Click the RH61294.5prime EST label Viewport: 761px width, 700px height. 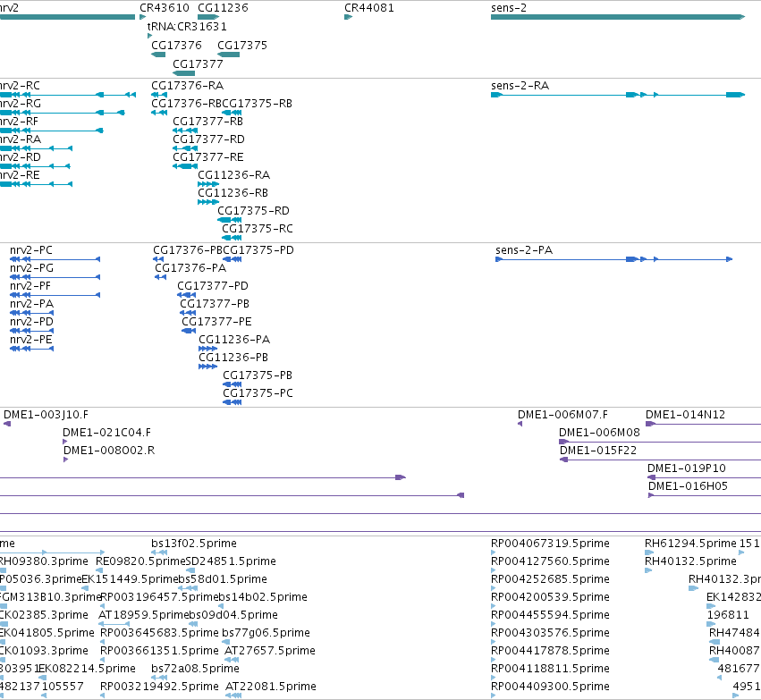[690, 544]
